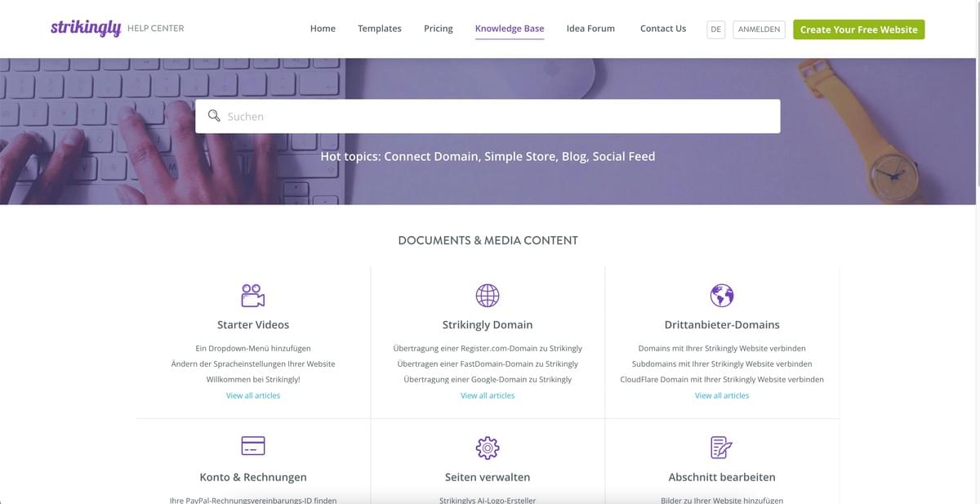Viewport: 980px width, 504px height.
Task: Open the Home menu item
Action: [323, 29]
